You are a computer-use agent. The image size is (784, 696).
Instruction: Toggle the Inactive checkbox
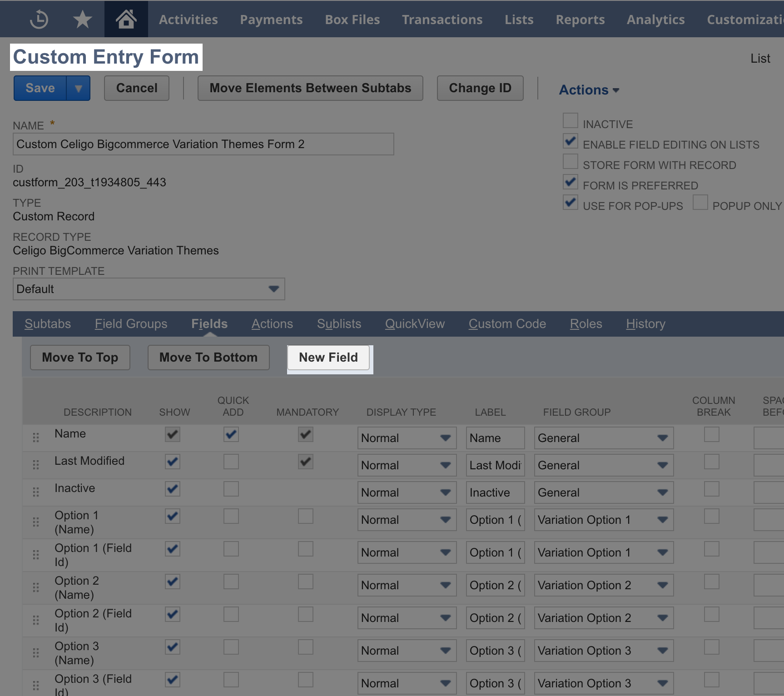point(571,121)
